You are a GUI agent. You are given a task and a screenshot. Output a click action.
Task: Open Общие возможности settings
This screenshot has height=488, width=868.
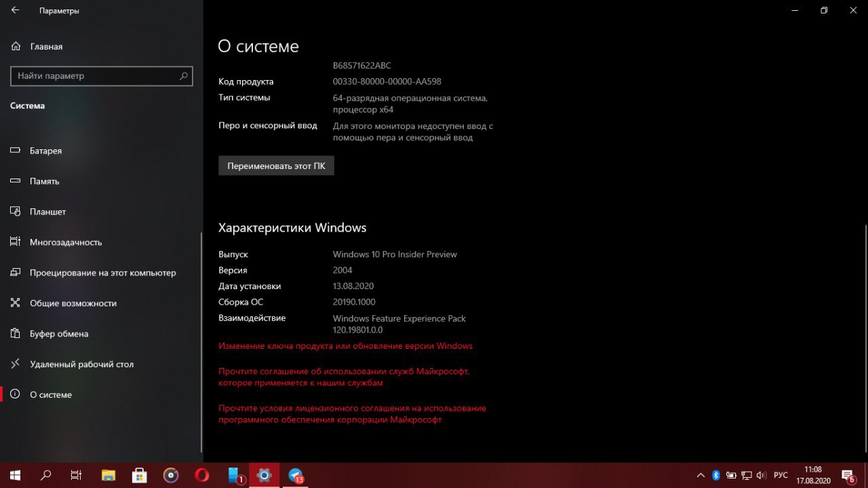tap(102, 303)
